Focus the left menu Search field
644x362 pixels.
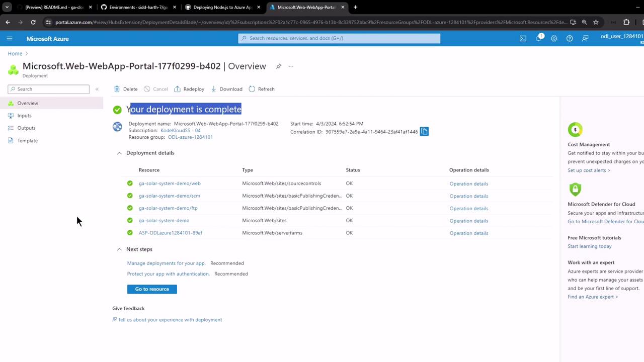(x=48, y=89)
